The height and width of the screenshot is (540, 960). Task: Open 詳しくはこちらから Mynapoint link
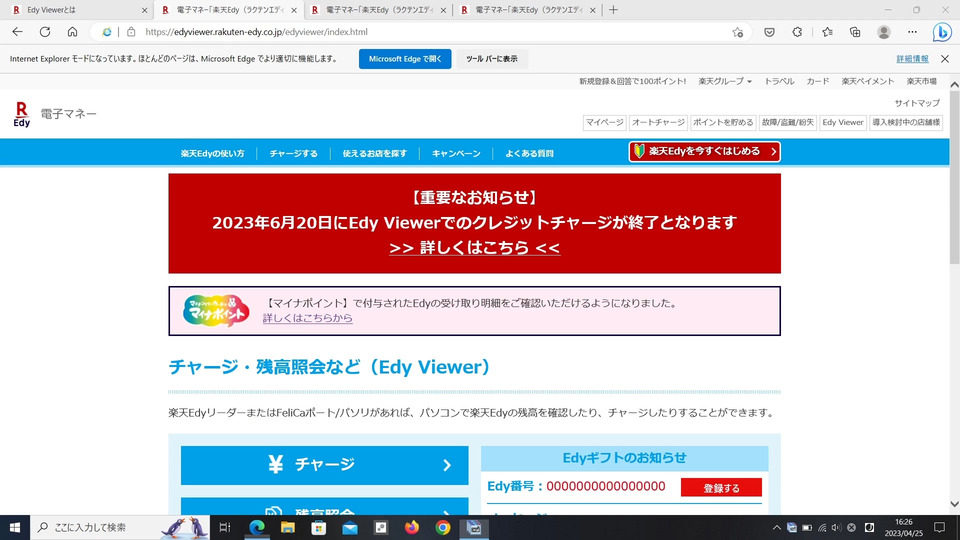pyautogui.click(x=307, y=318)
